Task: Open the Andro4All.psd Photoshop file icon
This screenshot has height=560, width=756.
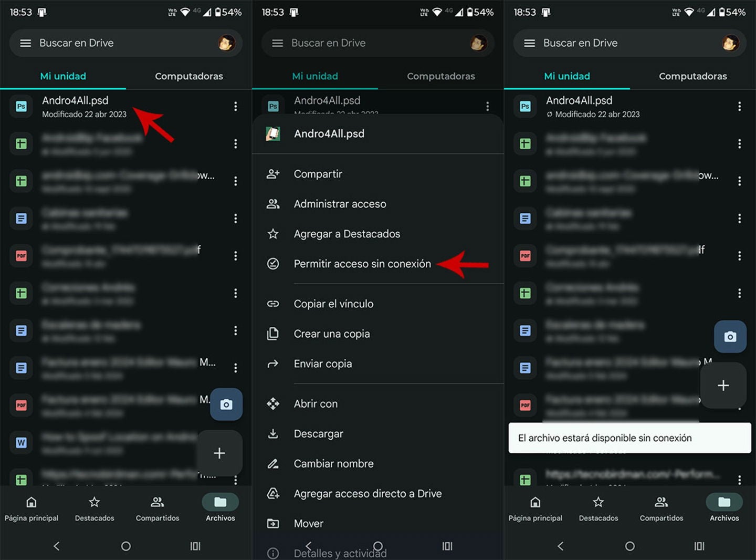Action: click(x=21, y=106)
